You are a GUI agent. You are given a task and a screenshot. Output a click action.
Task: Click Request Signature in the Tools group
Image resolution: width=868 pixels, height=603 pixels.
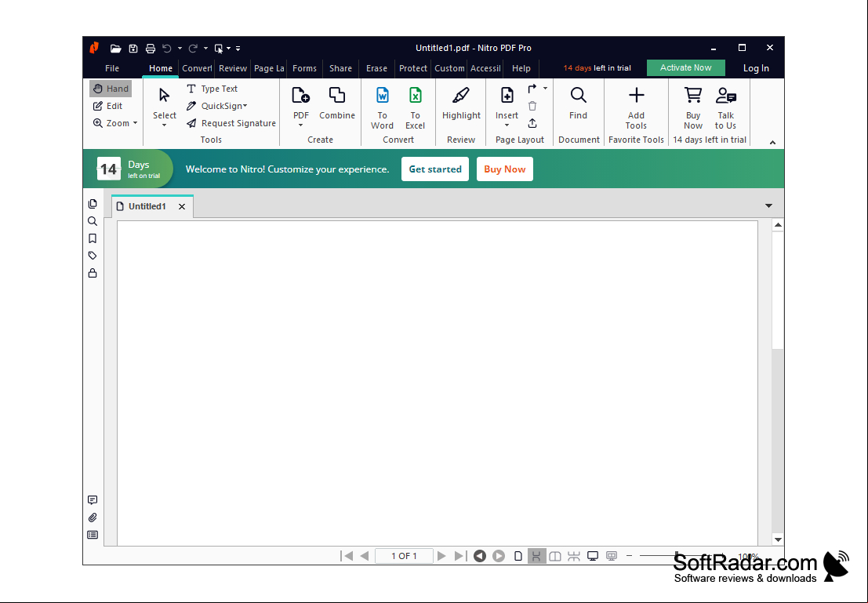[231, 123]
